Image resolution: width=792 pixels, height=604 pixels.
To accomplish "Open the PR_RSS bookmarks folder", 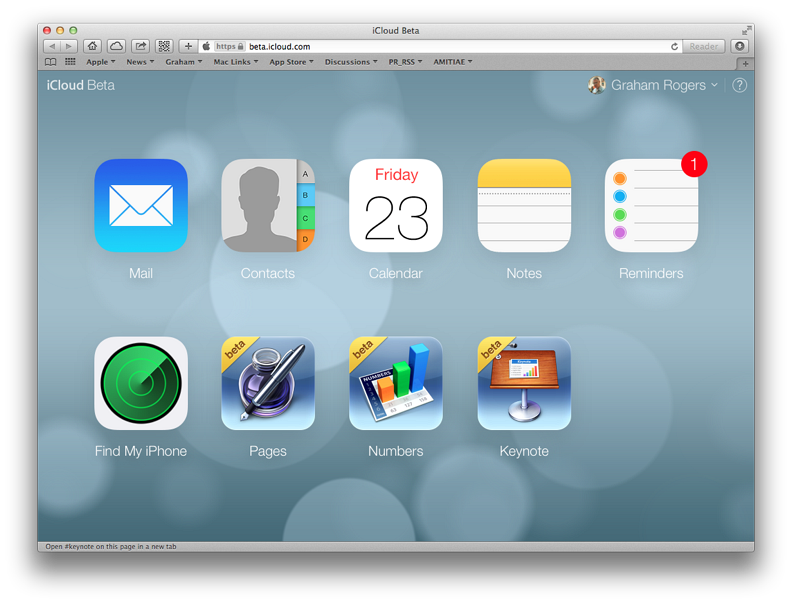I will coord(405,62).
